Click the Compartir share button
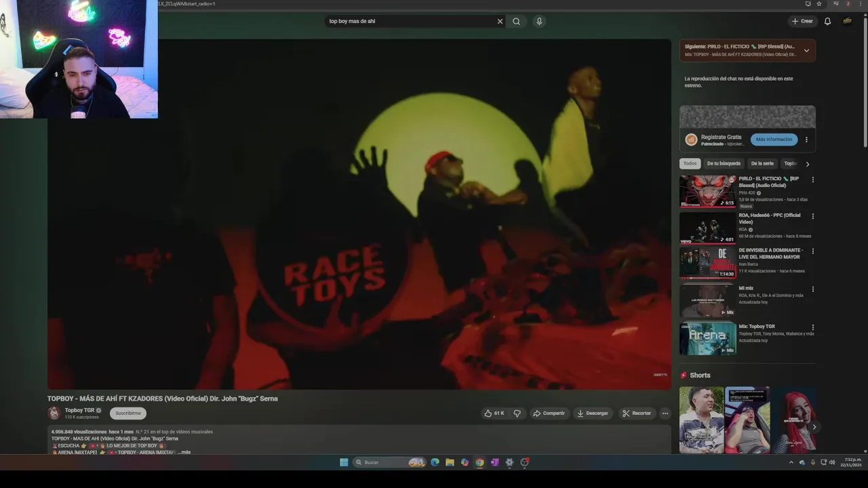The width and height of the screenshot is (868, 488). pyautogui.click(x=549, y=413)
